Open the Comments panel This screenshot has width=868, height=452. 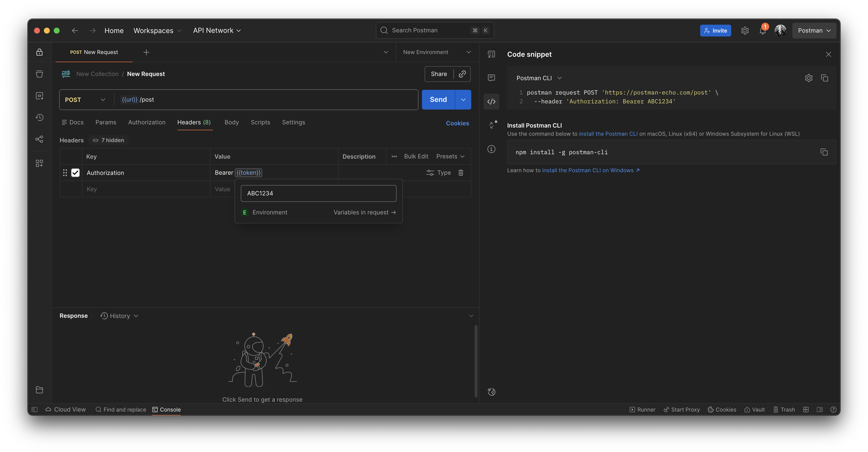(x=491, y=78)
